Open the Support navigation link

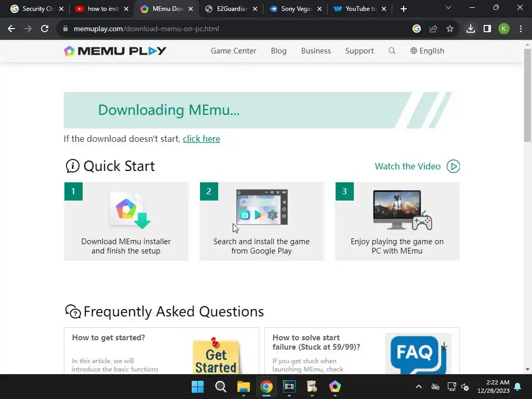(360, 51)
